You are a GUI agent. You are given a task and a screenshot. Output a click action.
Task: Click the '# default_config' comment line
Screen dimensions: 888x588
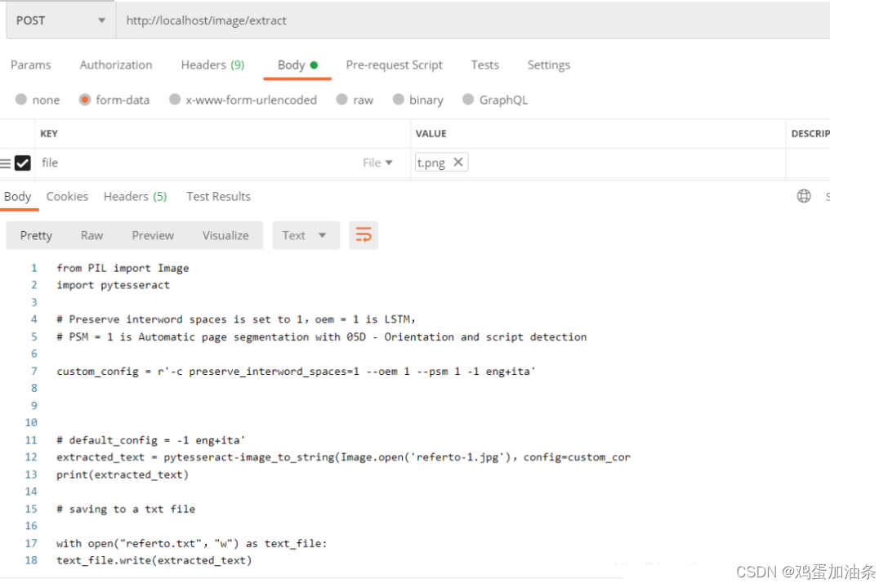(150, 440)
